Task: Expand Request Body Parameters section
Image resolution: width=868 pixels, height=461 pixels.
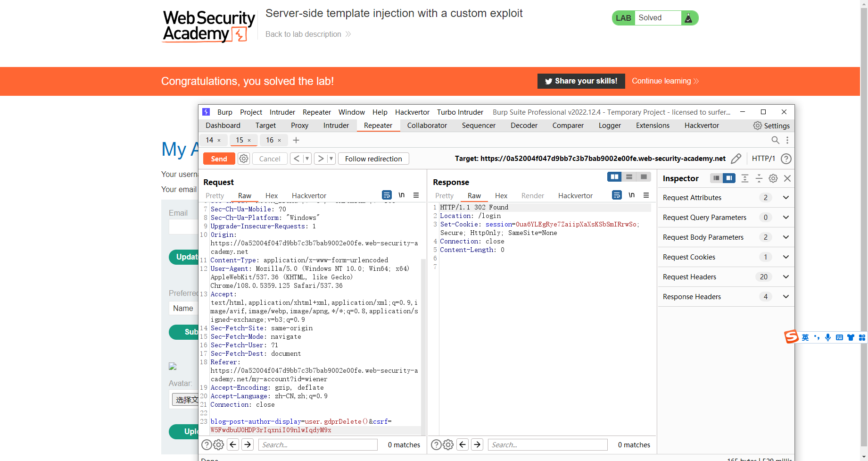Action: point(786,237)
